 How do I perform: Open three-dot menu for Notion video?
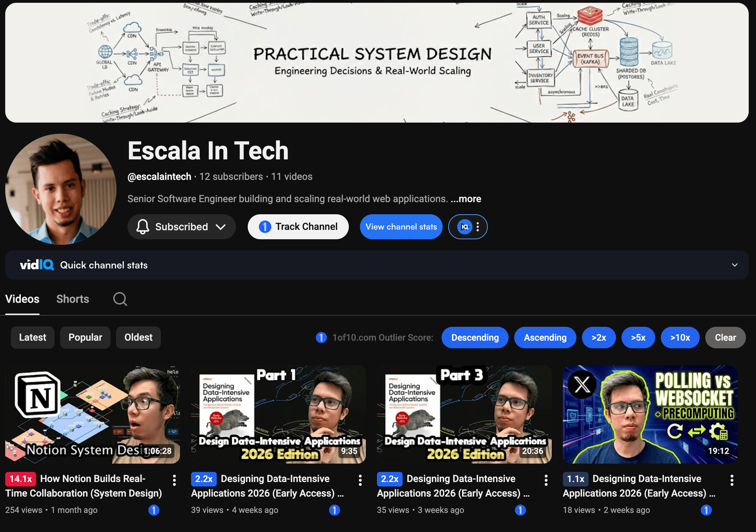(174, 480)
